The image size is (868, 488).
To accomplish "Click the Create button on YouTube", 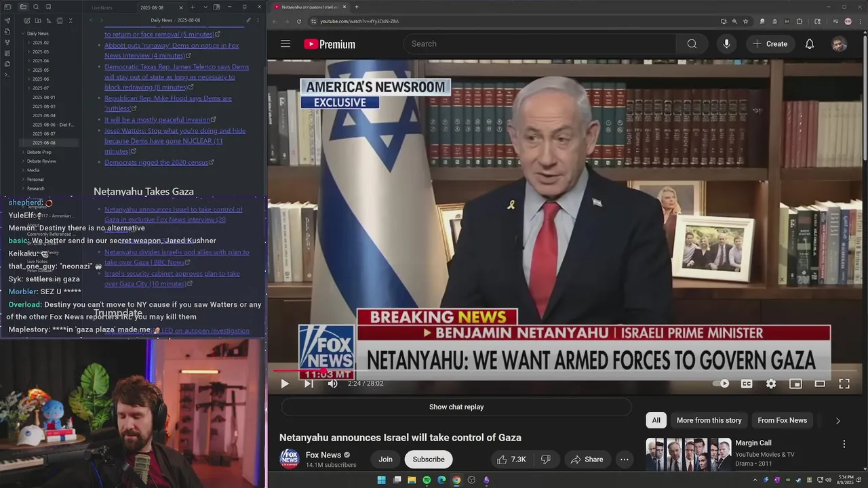I will [x=770, y=44].
